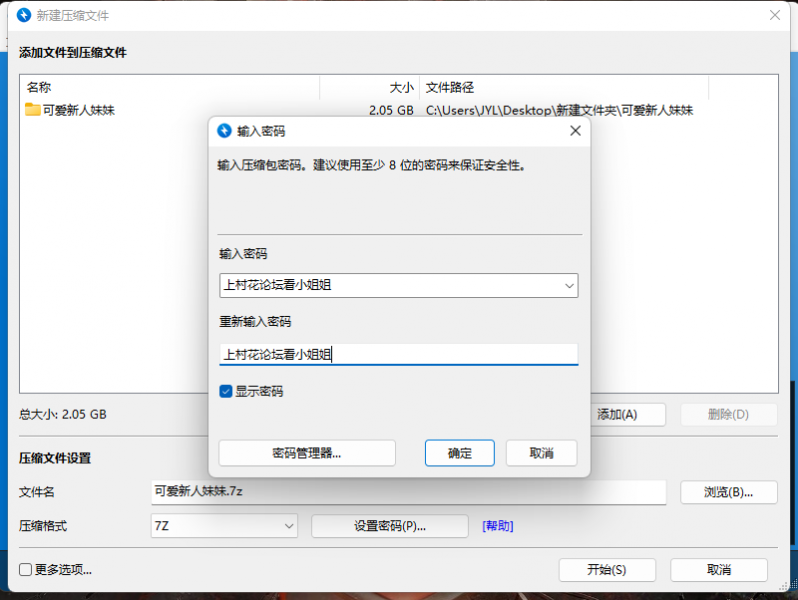Click the folder icon beside 可爱新人妹妹
The width and height of the screenshot is (798, 600).
pyautogui.click(x=33, y=110)
